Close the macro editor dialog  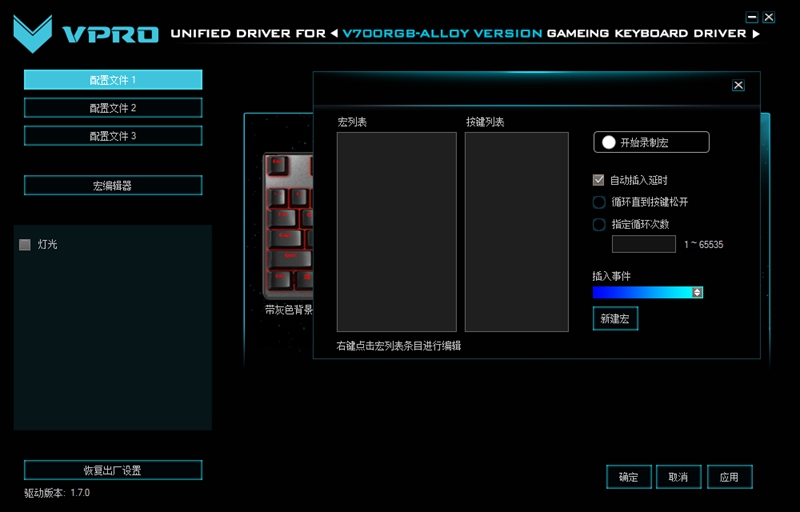(738, 85)
